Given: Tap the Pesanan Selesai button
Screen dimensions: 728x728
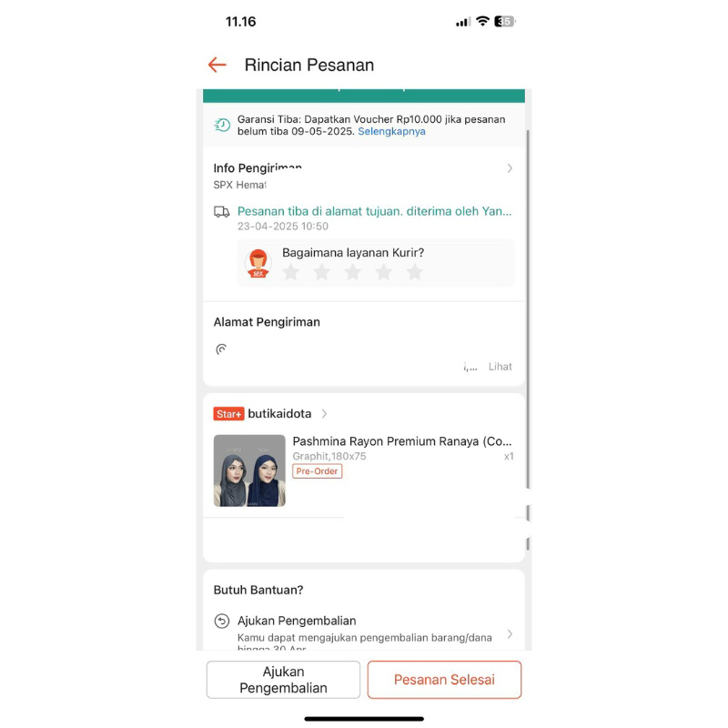Looking at the screenshot, I should click(444, 680).
